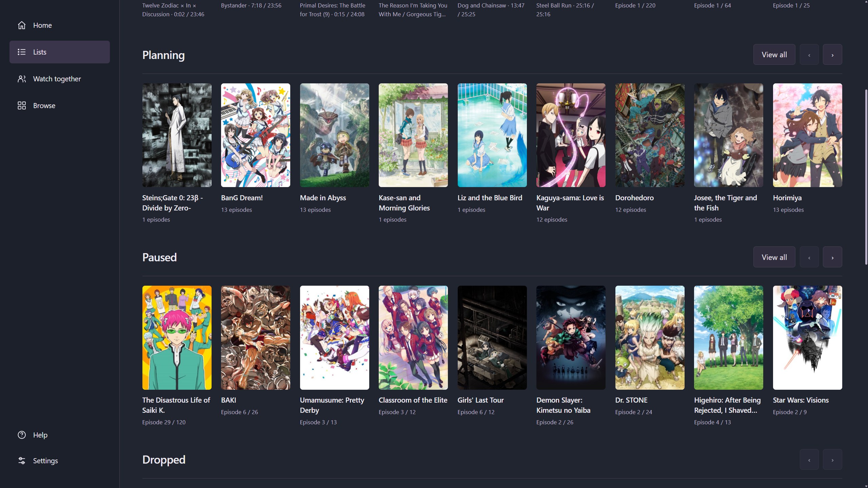Open the Help label
Screen dimensions: 868x488
pos(40,435)
